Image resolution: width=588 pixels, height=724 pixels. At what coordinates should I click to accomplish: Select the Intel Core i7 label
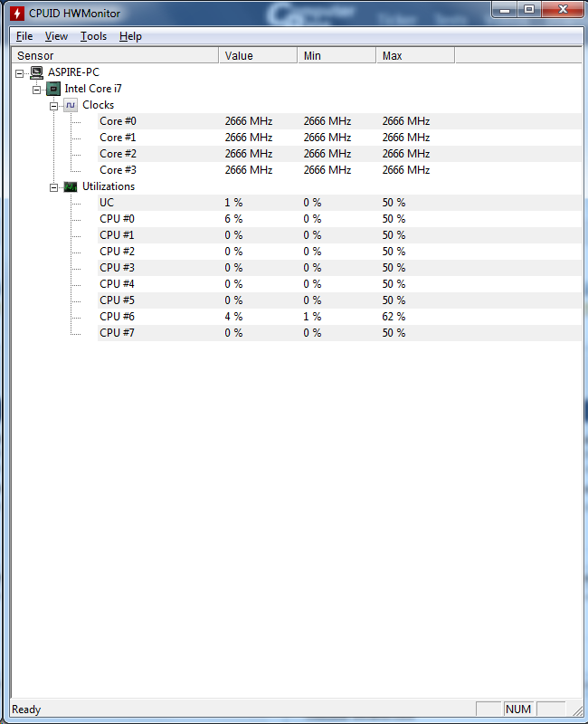(93, 89)
